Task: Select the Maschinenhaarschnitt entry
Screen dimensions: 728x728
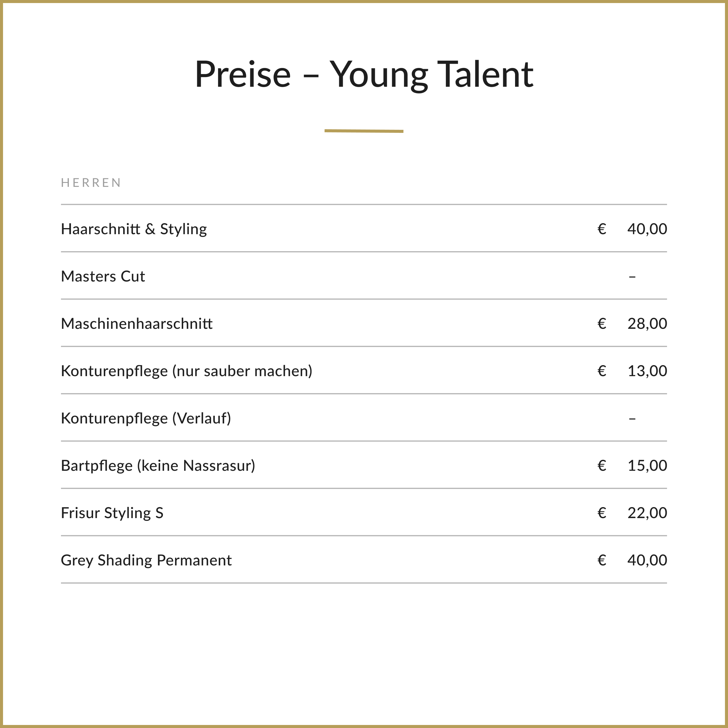Action: pyautogui.click(x=137, y=324)
